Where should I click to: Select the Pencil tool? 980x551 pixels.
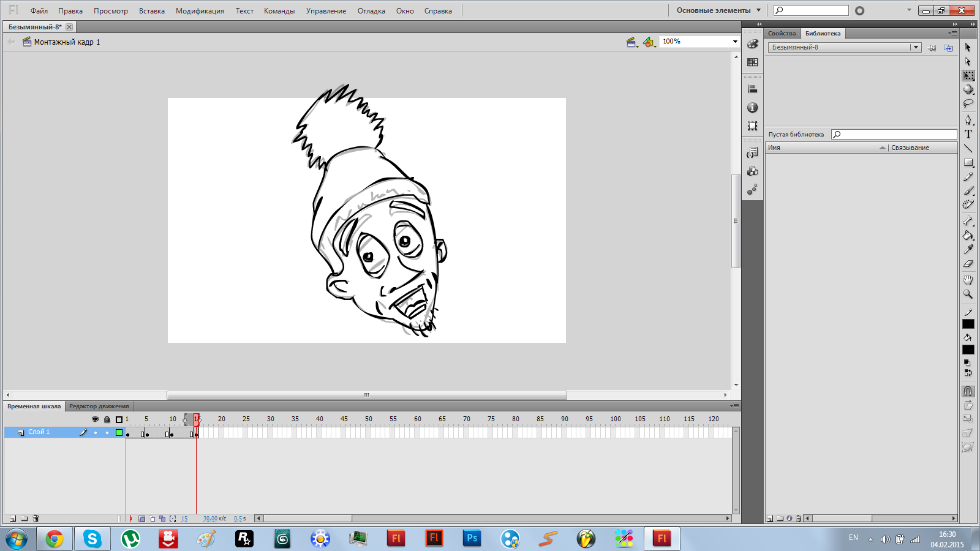point(968,177)
